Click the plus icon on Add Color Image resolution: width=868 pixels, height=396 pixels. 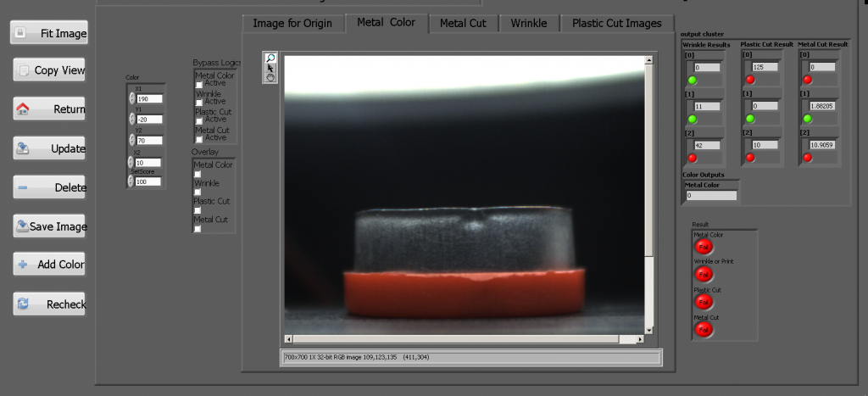coord(24,265)
